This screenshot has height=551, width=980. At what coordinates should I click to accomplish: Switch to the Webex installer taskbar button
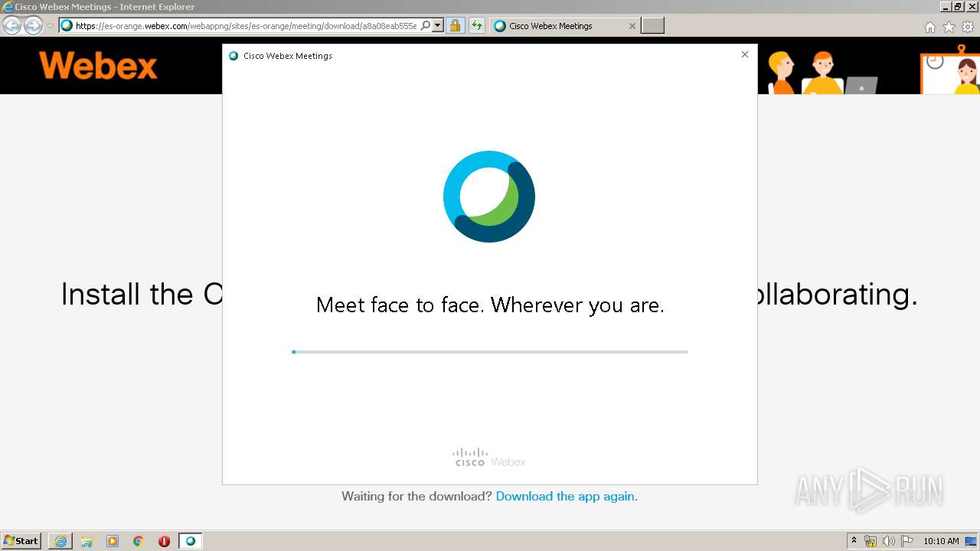pyautogui.click(x=191, y=541)
